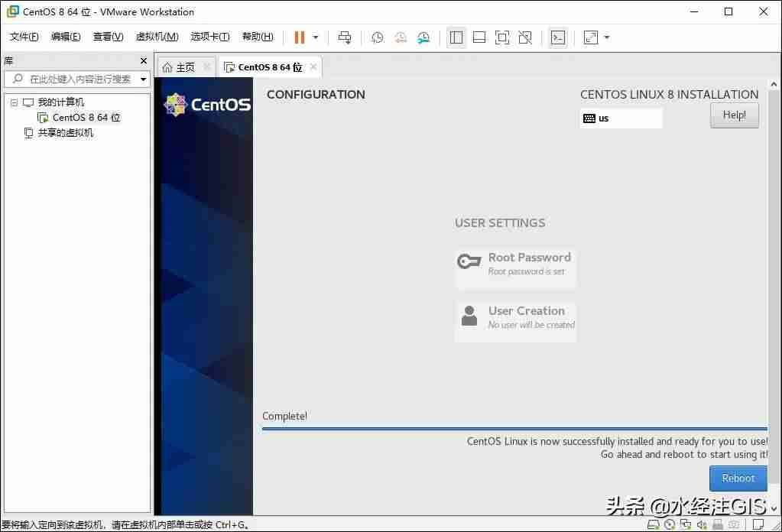Click the printer status bar icon
This screenshot has width=782, height=532.
718,524
